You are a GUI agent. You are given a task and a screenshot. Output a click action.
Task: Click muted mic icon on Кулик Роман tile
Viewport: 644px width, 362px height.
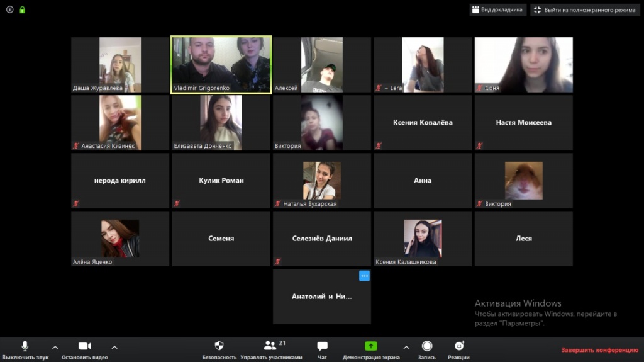(x=177, y=203)
